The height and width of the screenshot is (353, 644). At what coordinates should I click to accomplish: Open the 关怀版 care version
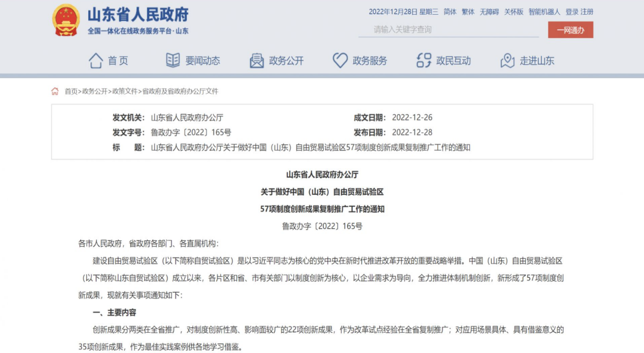coord(514,12)
